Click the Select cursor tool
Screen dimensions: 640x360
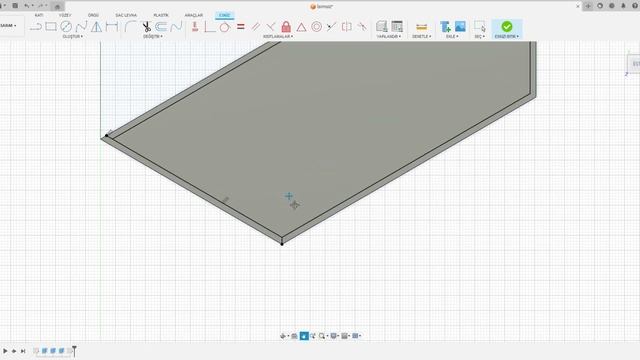point(480,27)
